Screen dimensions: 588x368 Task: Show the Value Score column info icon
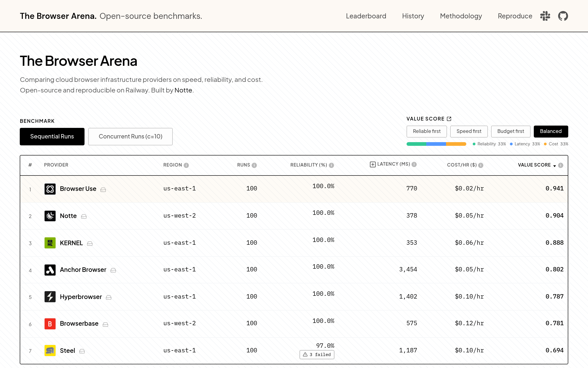(x=560, y=165)
